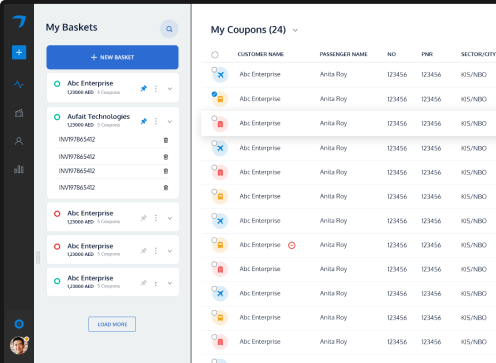Open second red-status Abc Enterprise basket three-dot menu

coord(156,251)
